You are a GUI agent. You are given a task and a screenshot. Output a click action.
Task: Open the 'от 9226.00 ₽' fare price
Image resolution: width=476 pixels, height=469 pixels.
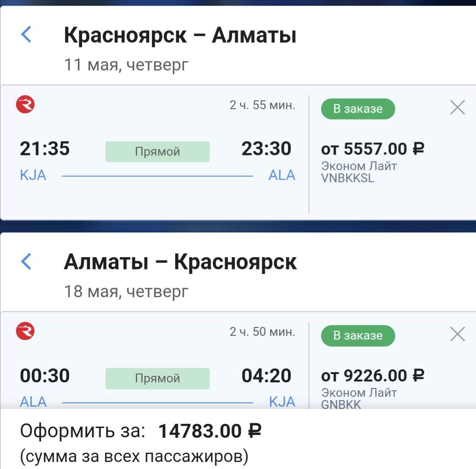(373, 375)
